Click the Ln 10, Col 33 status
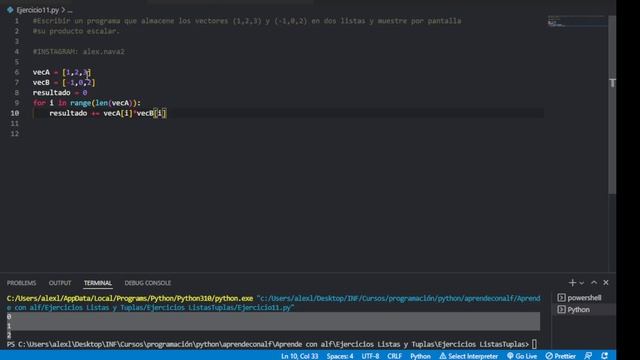 click(299, 356)
